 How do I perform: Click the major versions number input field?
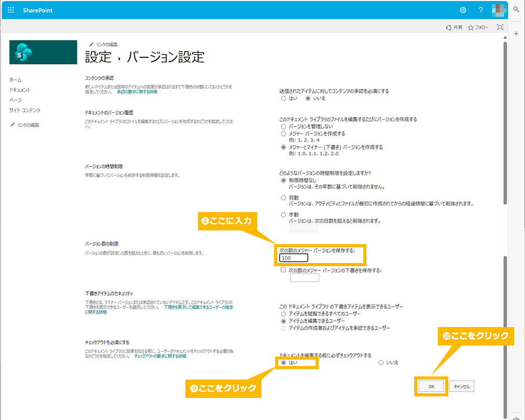click(292, 258)
